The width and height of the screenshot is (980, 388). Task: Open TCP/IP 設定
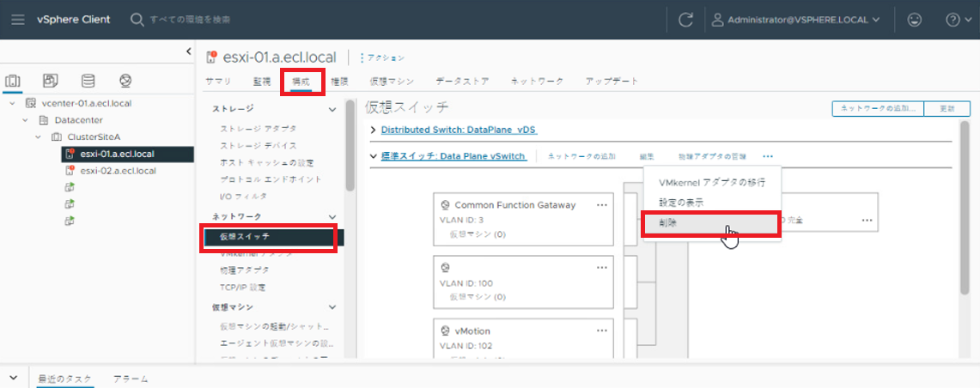[x=243, y=288]
